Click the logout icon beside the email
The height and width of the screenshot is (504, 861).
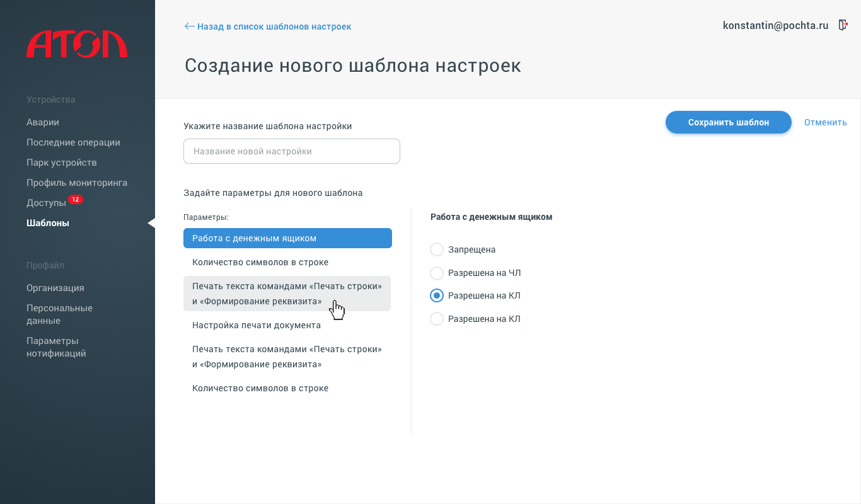tap(843, 25)
